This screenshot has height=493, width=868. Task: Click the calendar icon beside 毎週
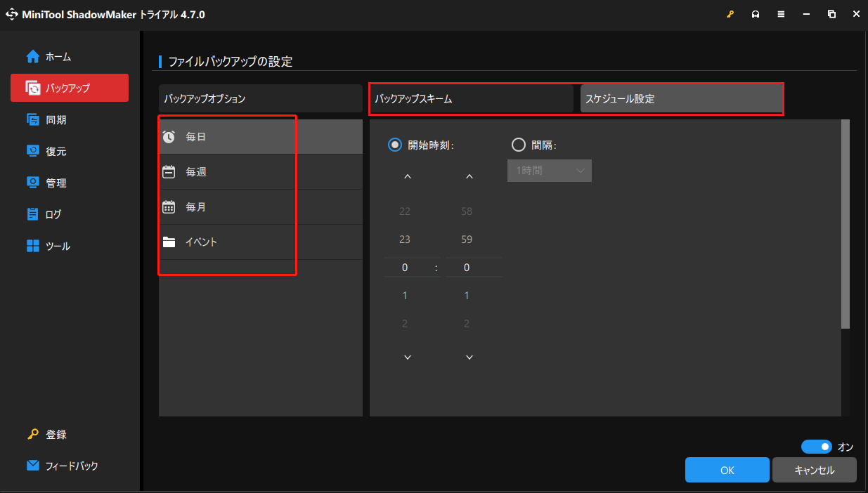[169, 172]
